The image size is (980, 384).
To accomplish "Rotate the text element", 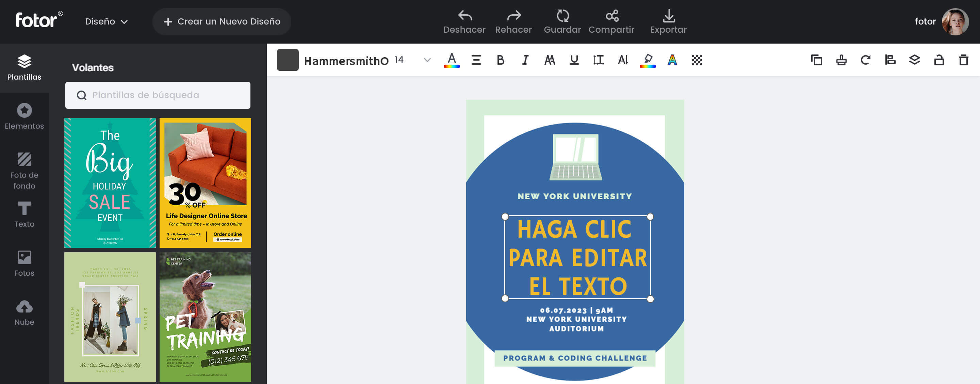I will tap(865, 60).
